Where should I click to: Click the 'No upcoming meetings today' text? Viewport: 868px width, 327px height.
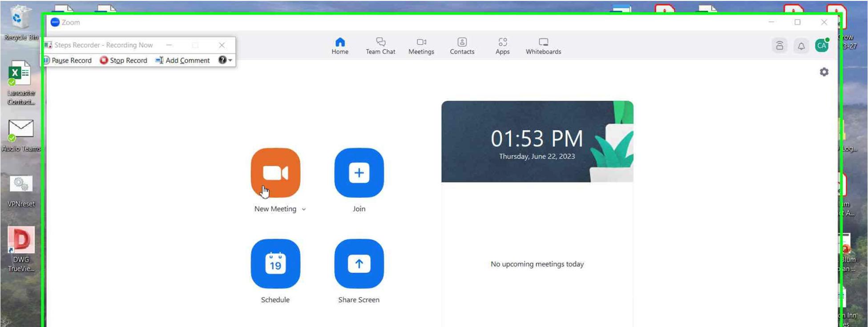[x=537, y=264]
